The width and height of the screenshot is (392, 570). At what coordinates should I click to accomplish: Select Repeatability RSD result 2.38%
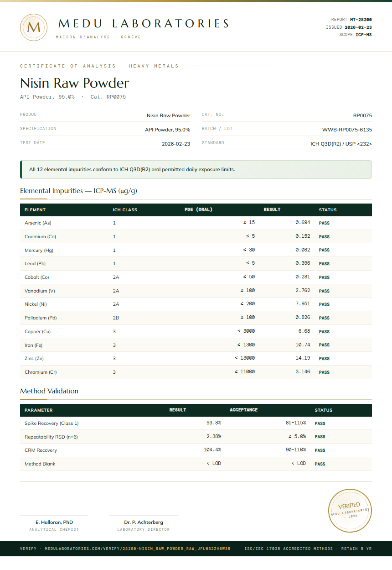pos(214,437)
